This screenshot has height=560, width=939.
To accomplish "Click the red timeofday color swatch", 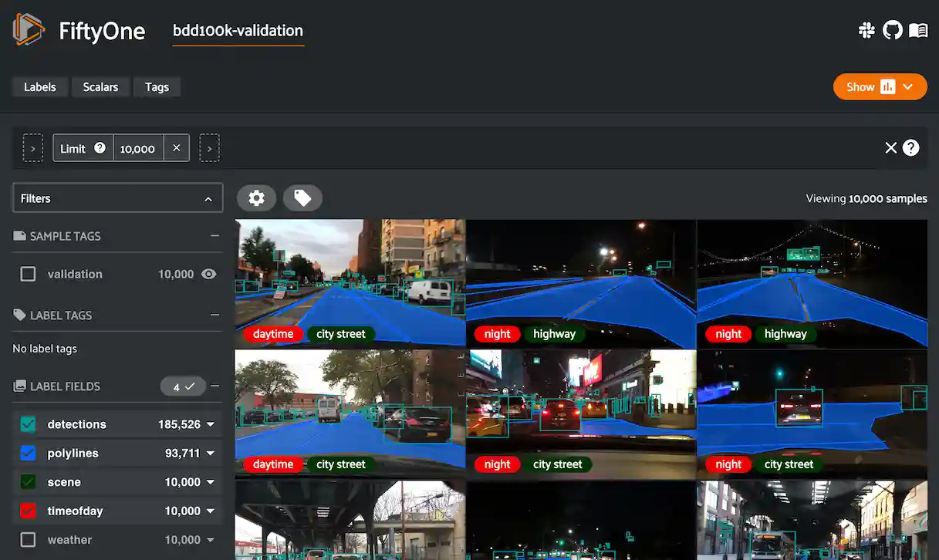I will (28, 511).
